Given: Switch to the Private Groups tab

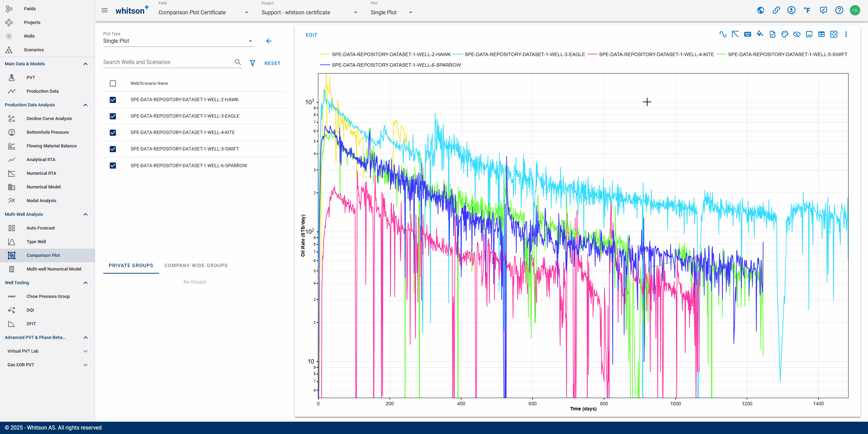Looking at the screenshot, I should click(131, 265).
